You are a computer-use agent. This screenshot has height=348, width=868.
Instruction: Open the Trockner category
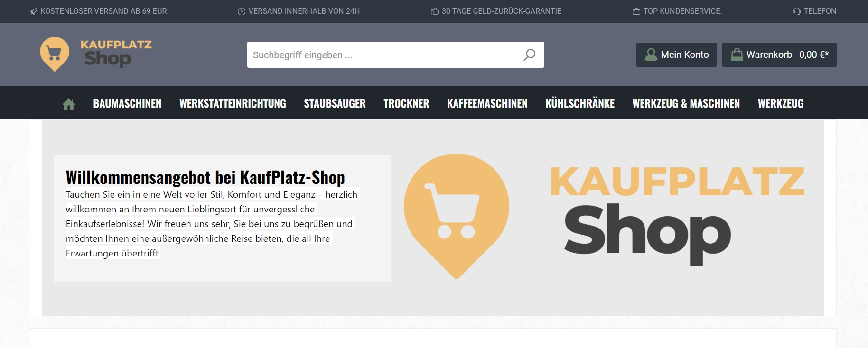click(406, 103)
